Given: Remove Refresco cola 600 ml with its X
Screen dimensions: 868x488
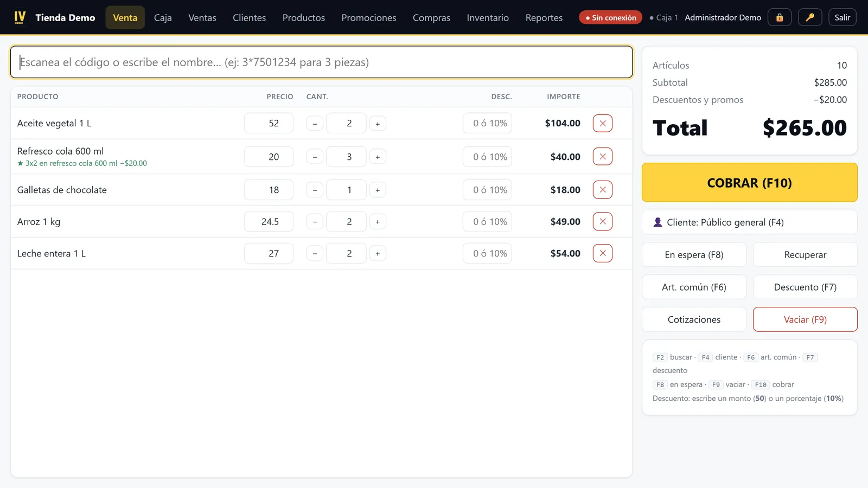Looking at the screenshot, I should pyautogui.click(x=603, y=157).
